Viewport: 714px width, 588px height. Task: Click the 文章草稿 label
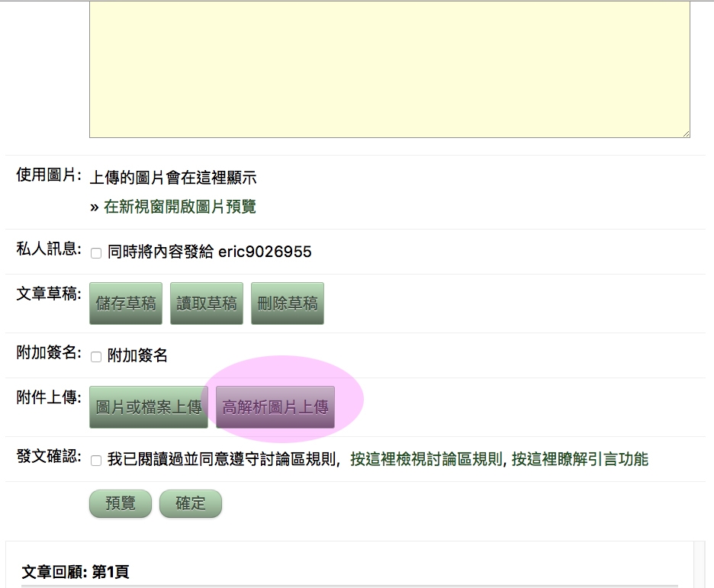(49, 294)
